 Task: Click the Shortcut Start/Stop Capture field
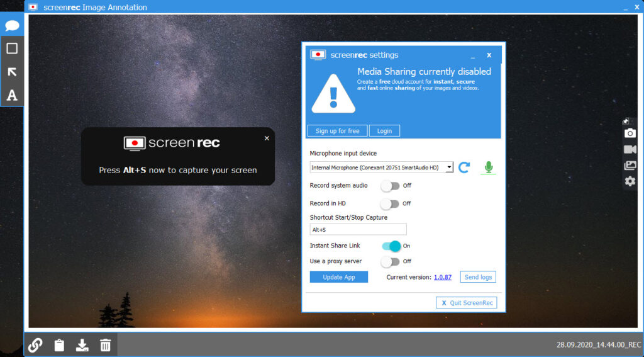click(x=358, y=229)
